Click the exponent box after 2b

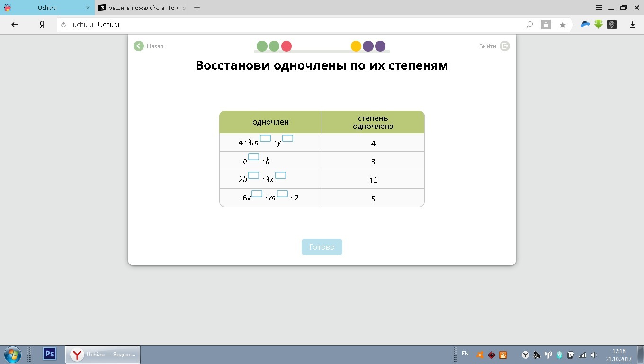click(x=254, y=175)
